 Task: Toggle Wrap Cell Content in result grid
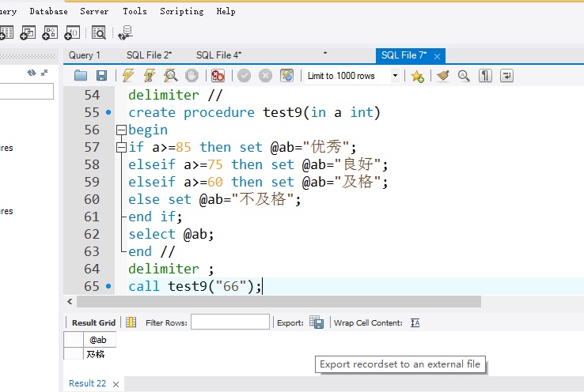[x=415, y=322]
